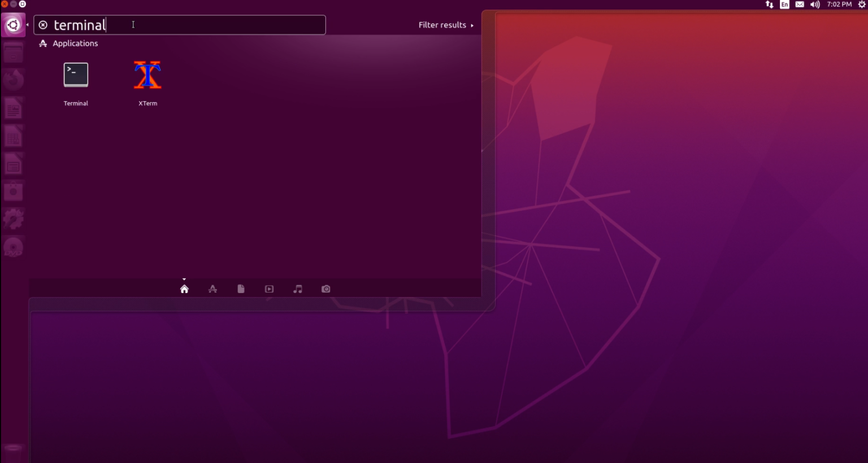This screenshot has height=463, width=868.
Task: Switch to the Music lens
Action: (297, 289)
